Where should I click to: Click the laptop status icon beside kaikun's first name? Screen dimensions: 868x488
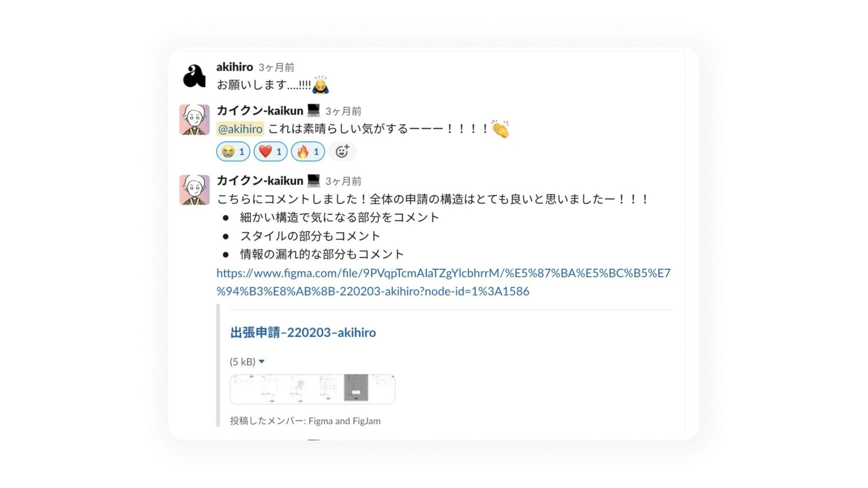coord(313,110)
